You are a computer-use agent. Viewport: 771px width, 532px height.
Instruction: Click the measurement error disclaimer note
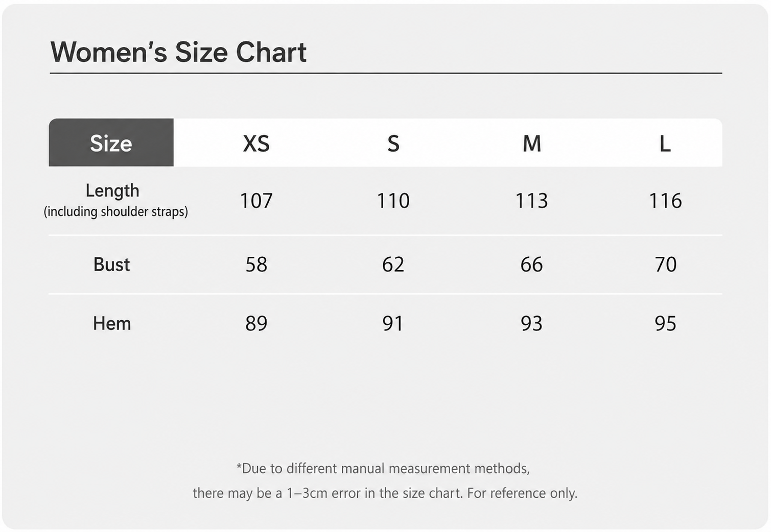(x=385, y=480)
